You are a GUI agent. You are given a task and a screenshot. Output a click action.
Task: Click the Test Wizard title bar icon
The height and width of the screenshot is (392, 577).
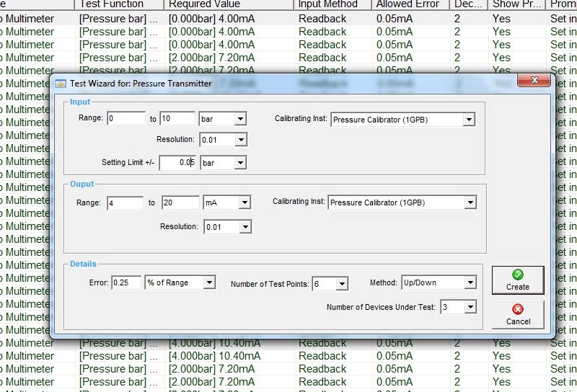coord(61,84)
